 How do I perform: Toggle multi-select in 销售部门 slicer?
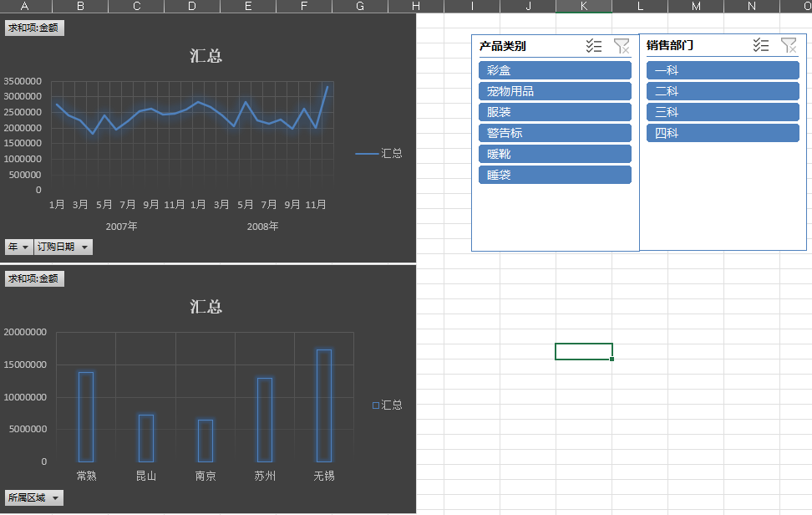click(761, 45)
